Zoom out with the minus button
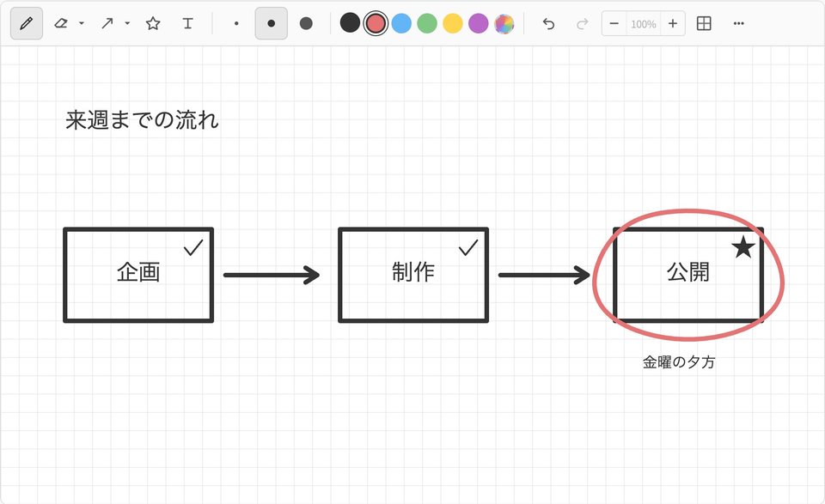This screenshot has height=504, width=825. pos(614,24)
